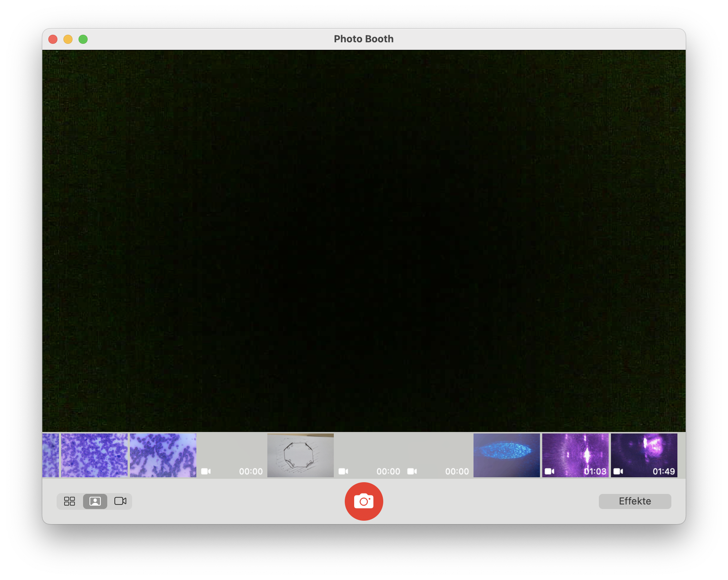Select the octagon sketch drawing thumbnail
Image resolution: width=728 pixels, height=580 pixels.
pyautogui.click(x=300, y=455)
